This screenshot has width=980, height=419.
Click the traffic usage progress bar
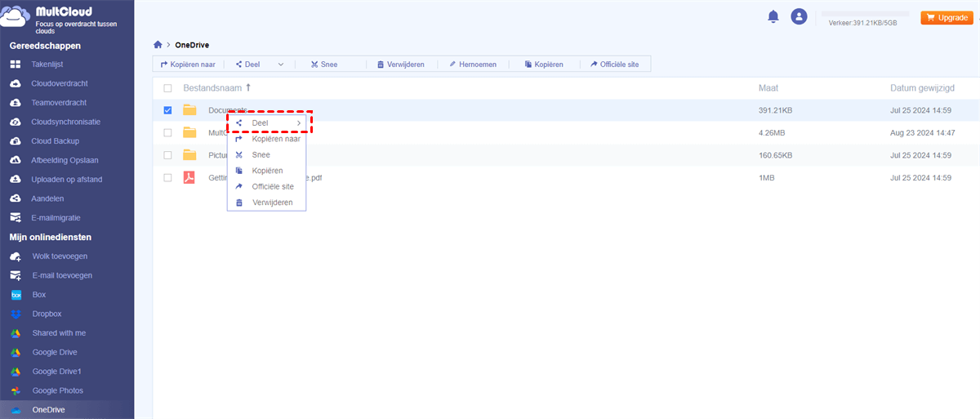pyautogui.click(x=865, y=14)
